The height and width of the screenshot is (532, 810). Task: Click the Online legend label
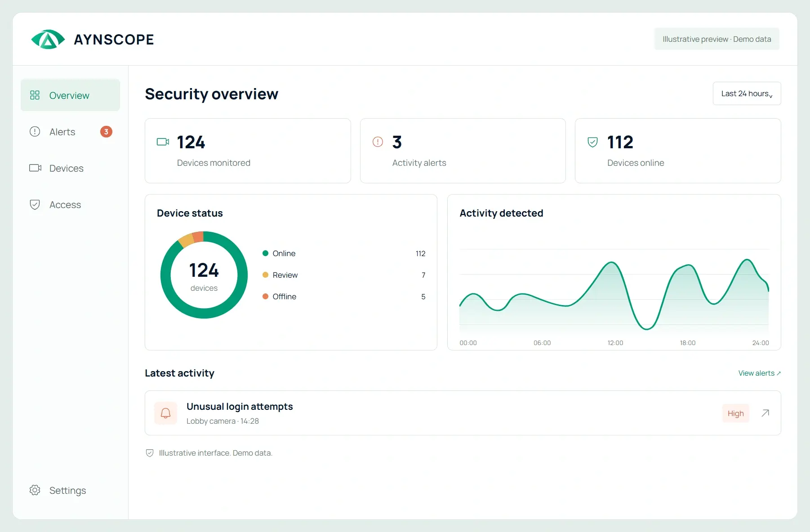pos(284,253)
